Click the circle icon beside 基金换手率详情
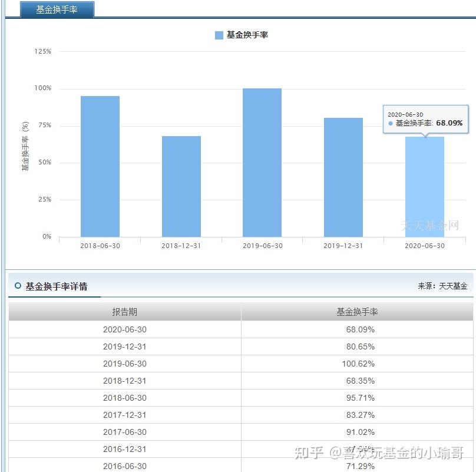The image size is (476, 472). 18,286
